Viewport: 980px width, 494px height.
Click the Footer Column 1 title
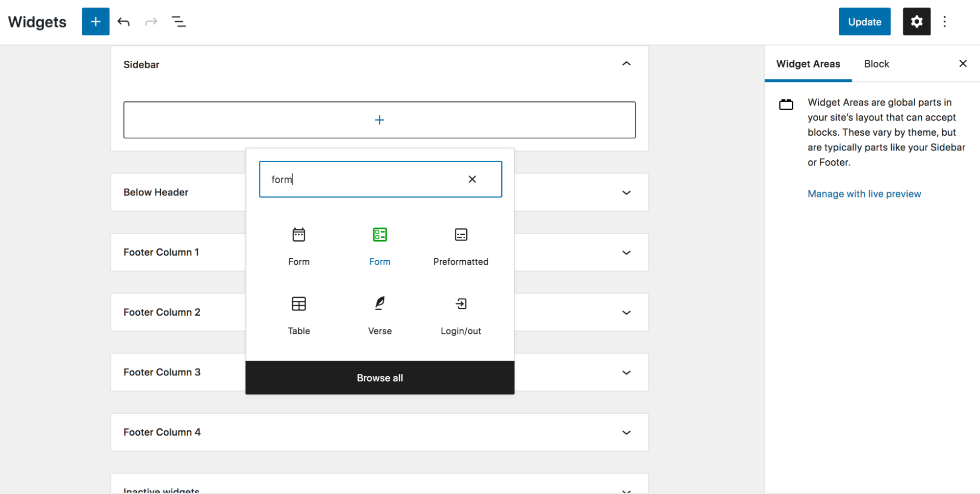(x=161, y=252)
